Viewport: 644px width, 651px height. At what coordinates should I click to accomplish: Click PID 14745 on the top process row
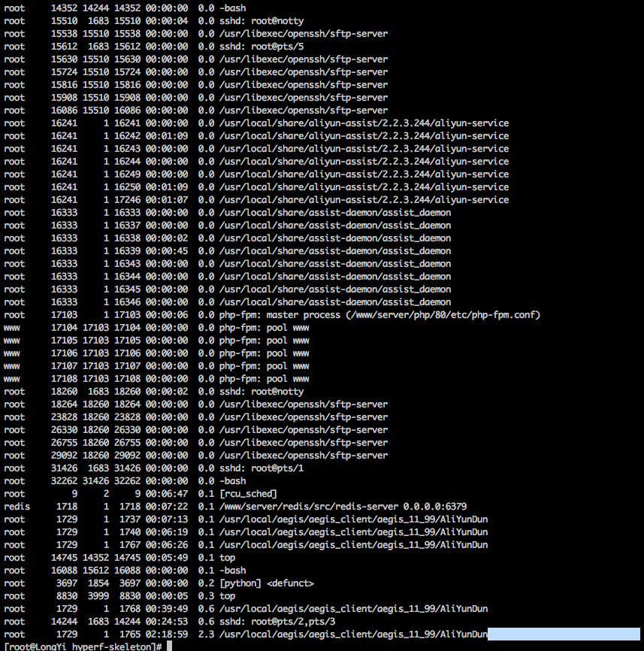[65, 558]
